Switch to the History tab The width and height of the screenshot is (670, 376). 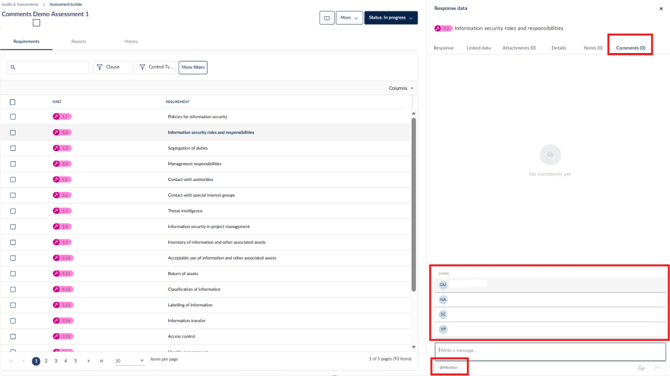pyautogui.click(x=131, y=41)
